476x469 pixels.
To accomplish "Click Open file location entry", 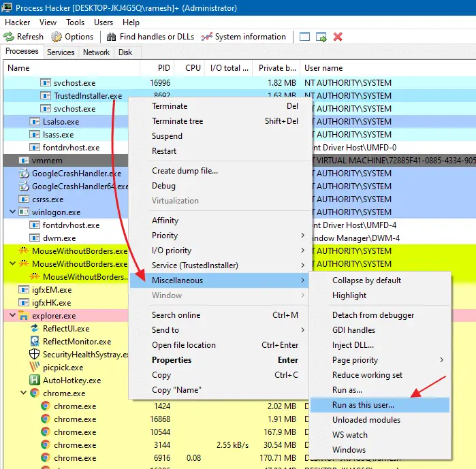I will coord(221,345).
